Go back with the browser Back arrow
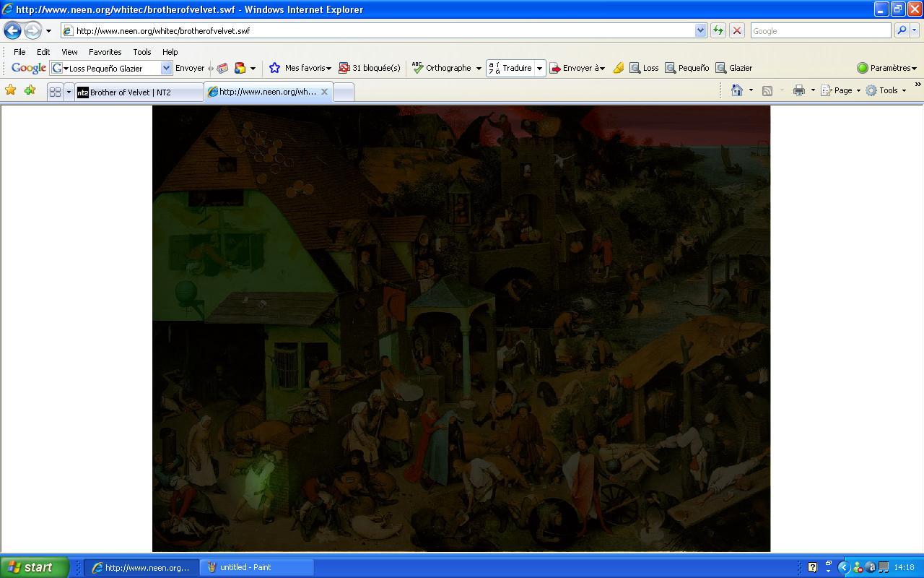The image size is (924, 578). (x=12, y=30)
